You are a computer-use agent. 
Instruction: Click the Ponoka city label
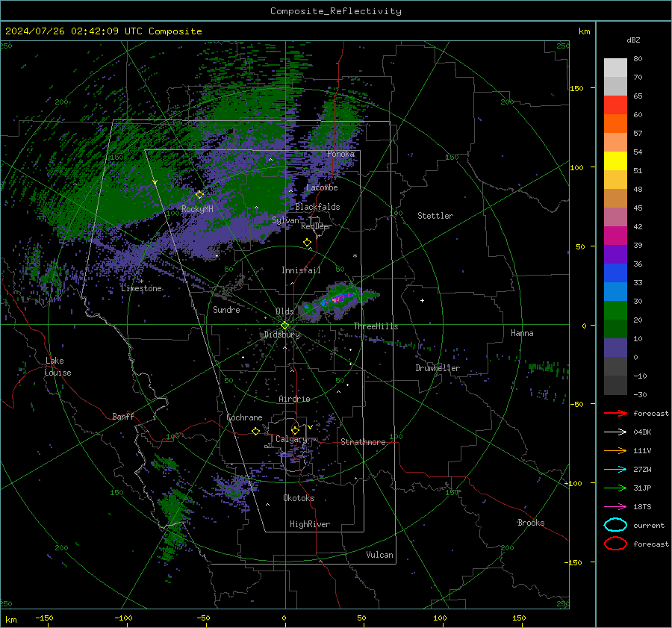pyautogui.click(x=340, y=154)
